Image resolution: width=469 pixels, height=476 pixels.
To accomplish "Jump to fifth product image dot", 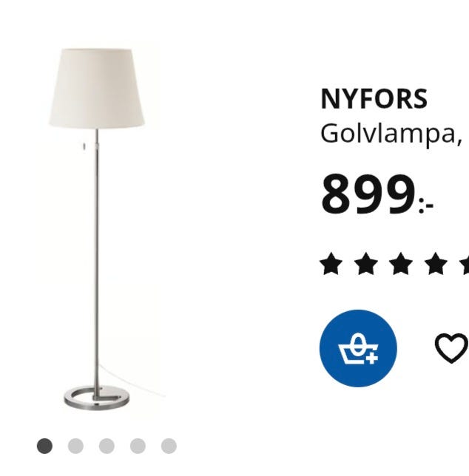I will click(x=169, y=446).
